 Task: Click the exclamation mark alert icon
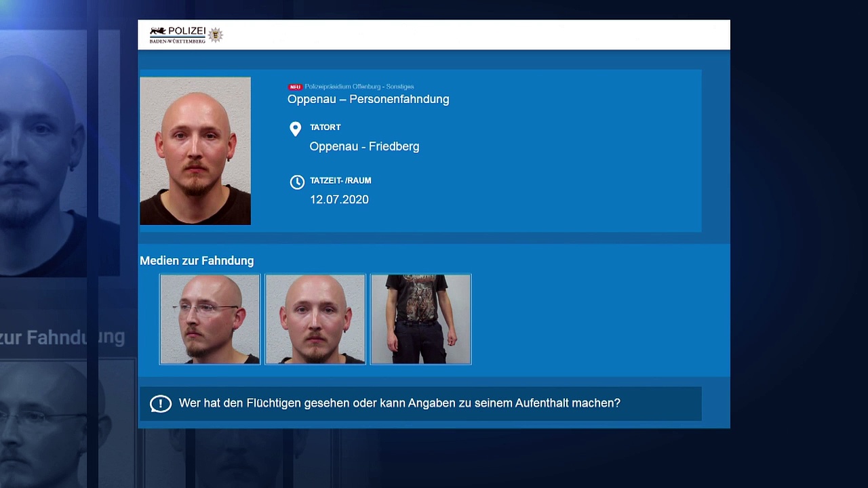(x=161, y=404)
